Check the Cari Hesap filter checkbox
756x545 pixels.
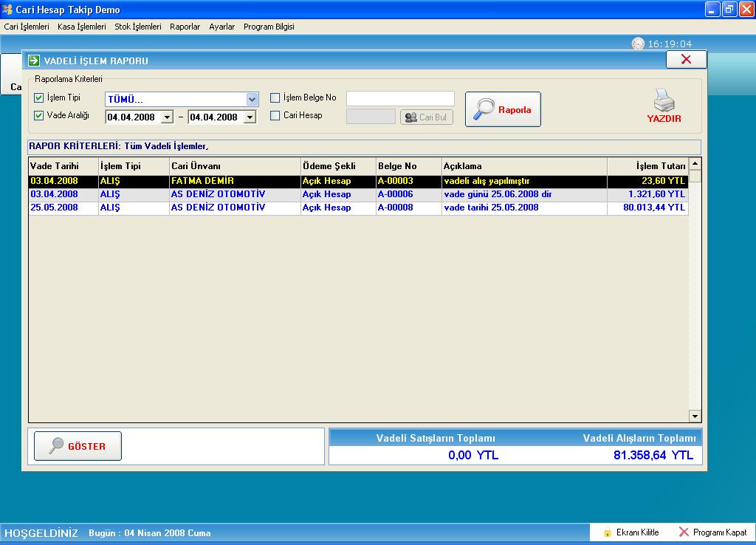275,115
